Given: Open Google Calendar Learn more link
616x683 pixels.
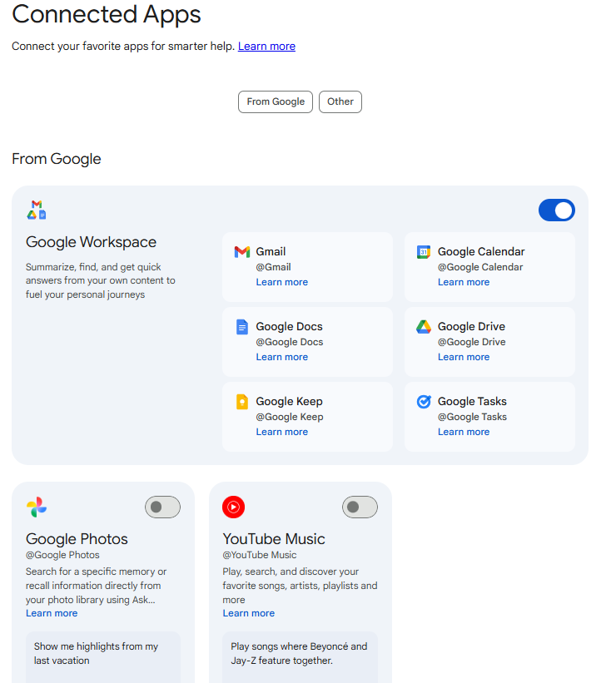Looking at the screenshot, I should click(x=464, y=282).
